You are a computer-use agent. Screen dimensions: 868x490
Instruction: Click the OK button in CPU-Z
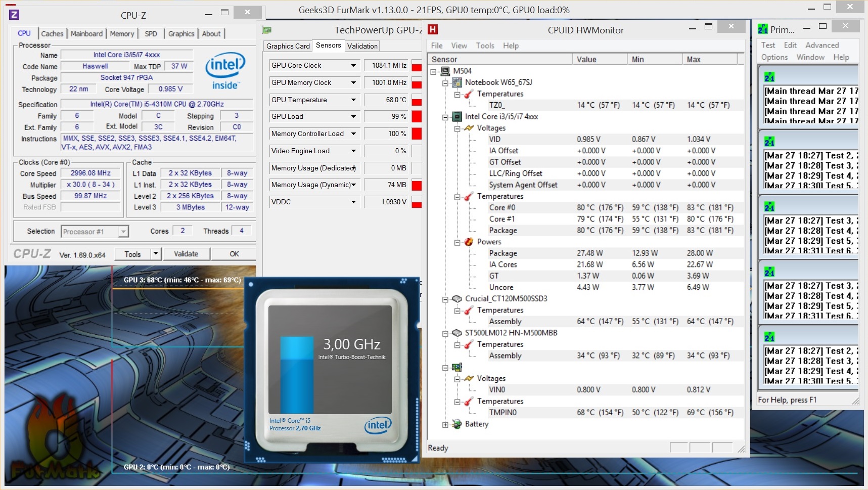coord(234,254)
